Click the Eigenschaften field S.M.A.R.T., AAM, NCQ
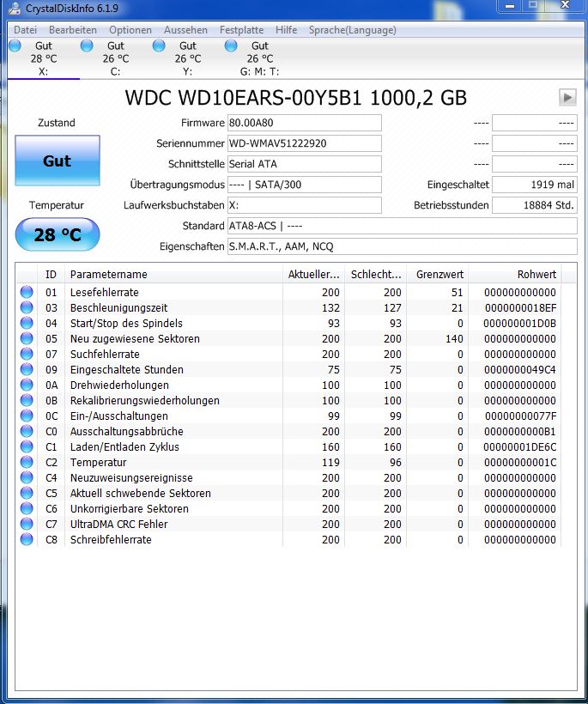Viewport: 588px width, 704px height. point(403,246)
